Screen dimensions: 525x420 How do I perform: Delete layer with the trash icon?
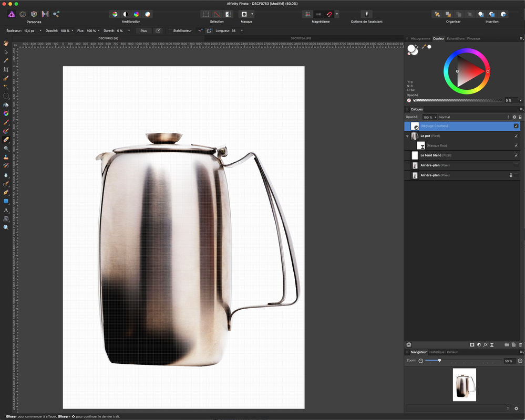click(520, 344)
